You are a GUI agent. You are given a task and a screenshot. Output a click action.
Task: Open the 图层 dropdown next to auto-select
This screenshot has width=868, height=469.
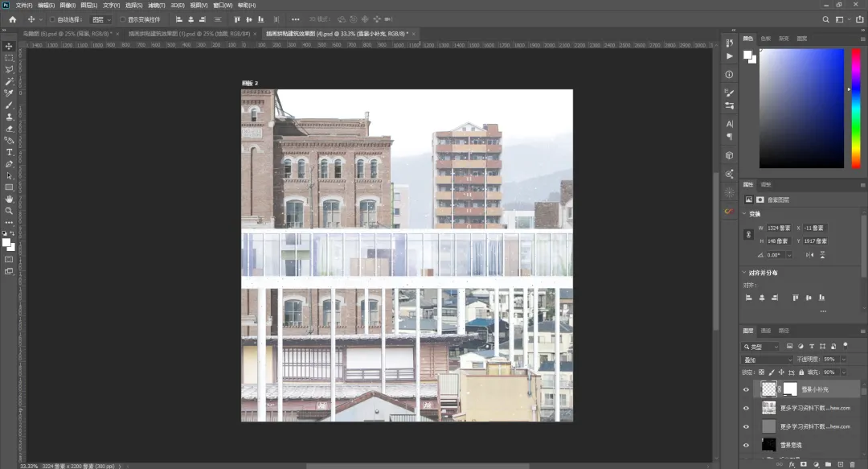coord(100,19)
